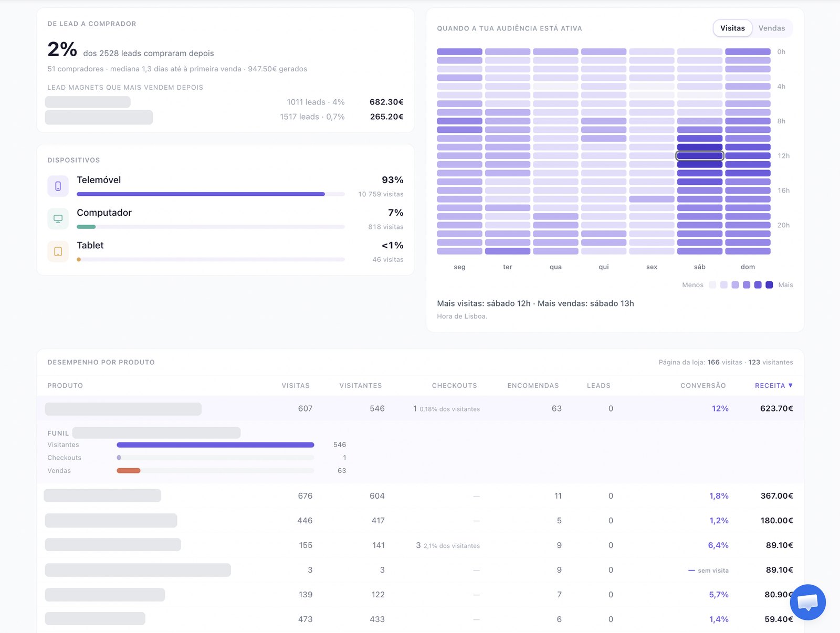
Task: Sort by the Checkouts column header
Action: pyautogui.click(x=455, y=385)
